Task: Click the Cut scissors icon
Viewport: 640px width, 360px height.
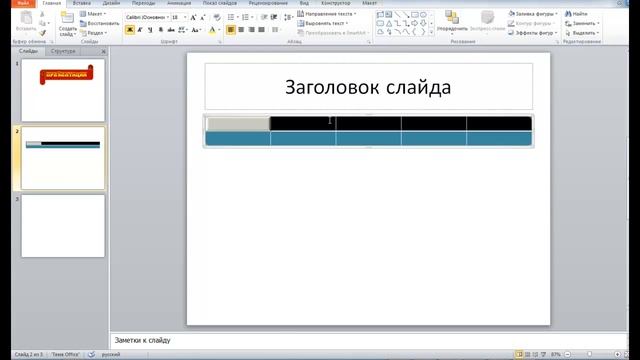Action: click(42, 14)
